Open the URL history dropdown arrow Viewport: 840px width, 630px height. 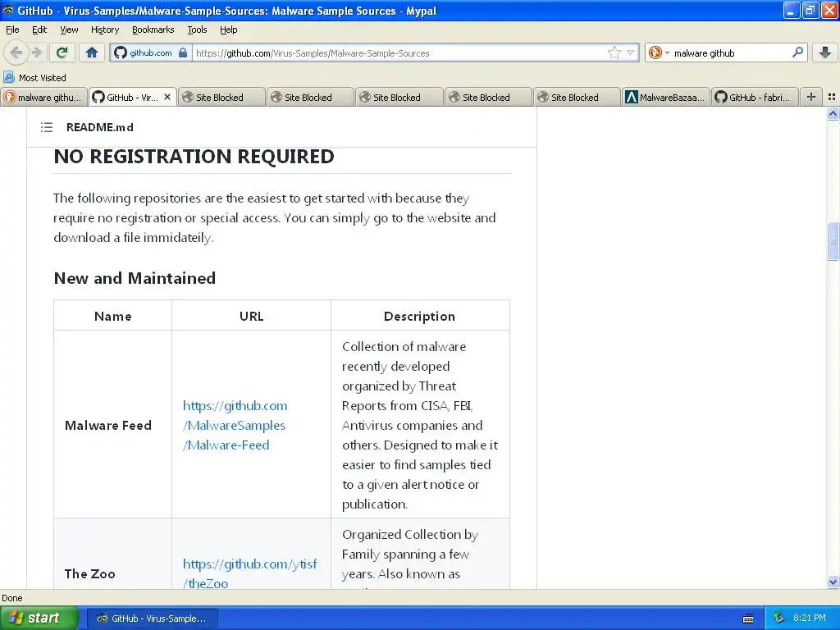tap(631, 52)
